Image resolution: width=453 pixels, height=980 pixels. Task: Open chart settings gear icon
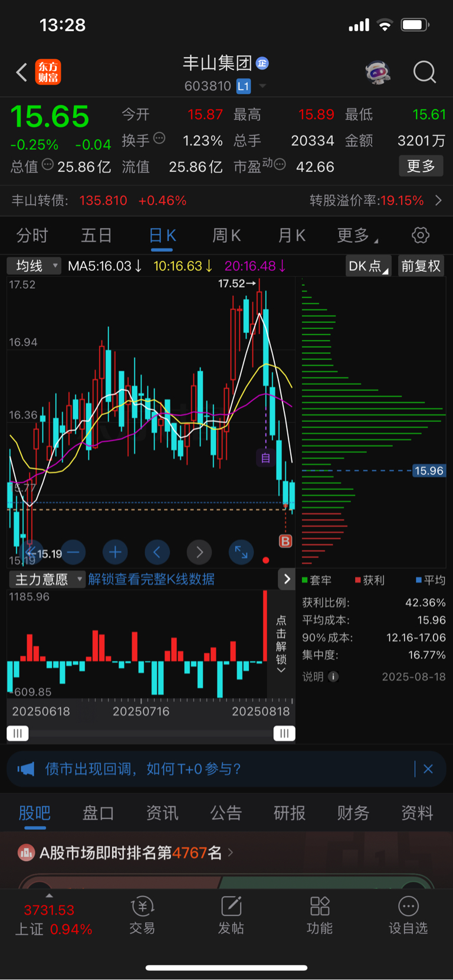tap(421, 236)
